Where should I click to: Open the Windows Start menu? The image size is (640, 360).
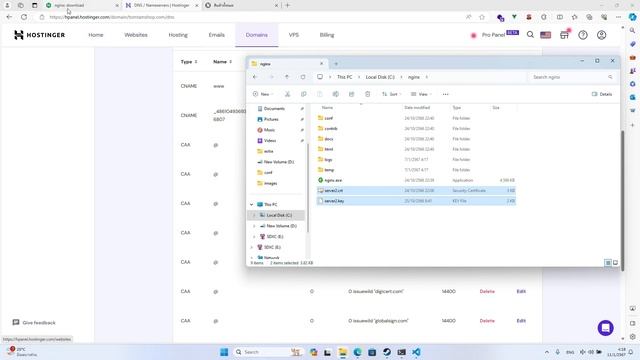224,352
